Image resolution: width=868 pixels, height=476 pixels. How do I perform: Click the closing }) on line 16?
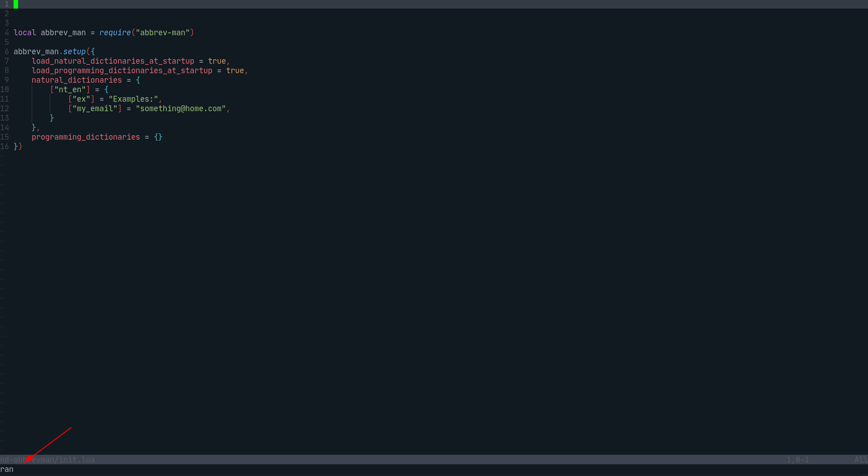click(18, 146)
